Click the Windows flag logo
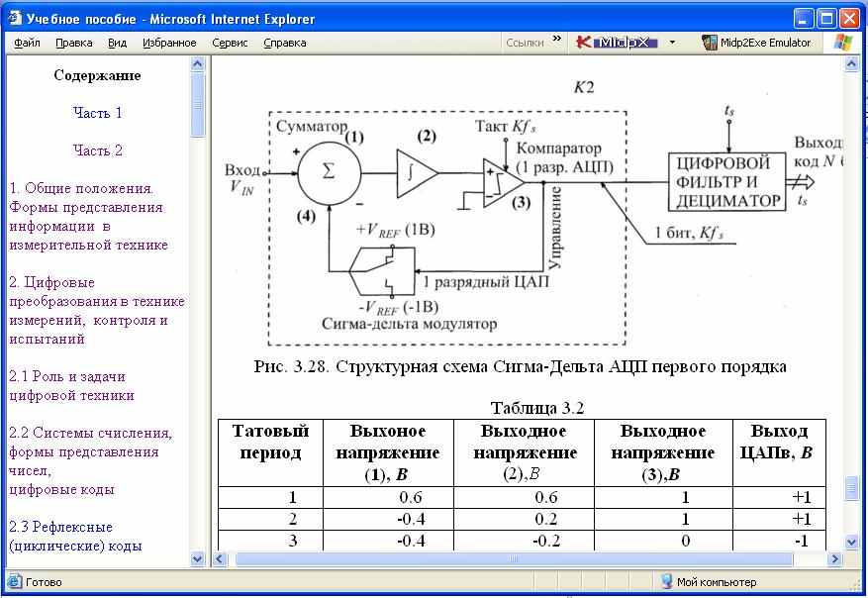This screenshot has width=868, height=598. [x=842, y=43]
